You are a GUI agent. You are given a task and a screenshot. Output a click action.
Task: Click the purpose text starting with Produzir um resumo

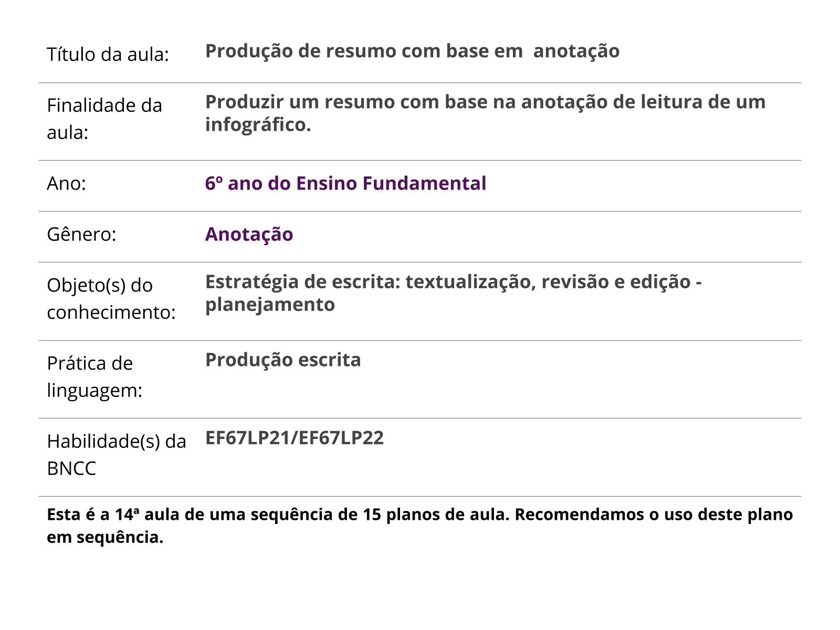click(485, 102)
